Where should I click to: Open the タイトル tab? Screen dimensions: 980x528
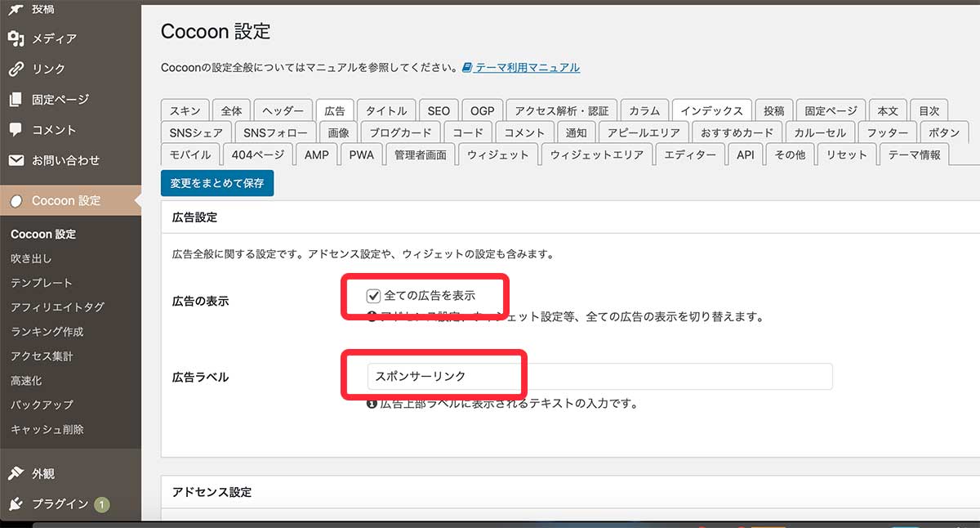coord(386,110)
